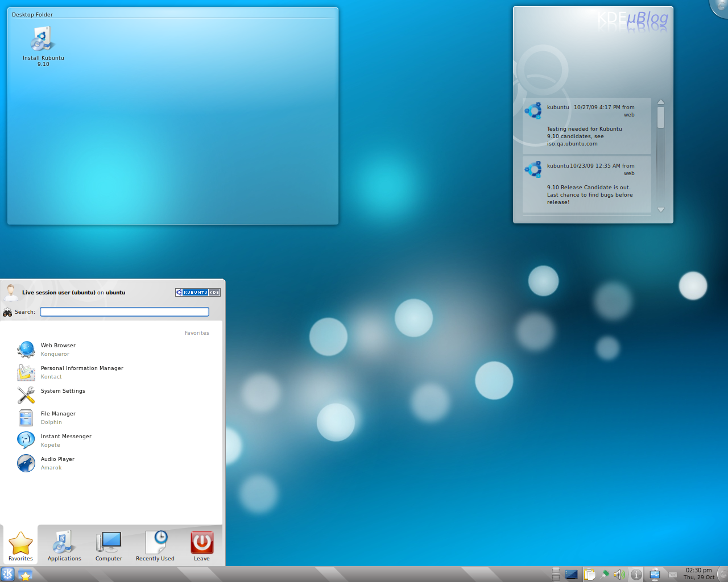
Task: Click the '10/23/09 12:35 AM from web' timestamp
Action: click(602, 169)
